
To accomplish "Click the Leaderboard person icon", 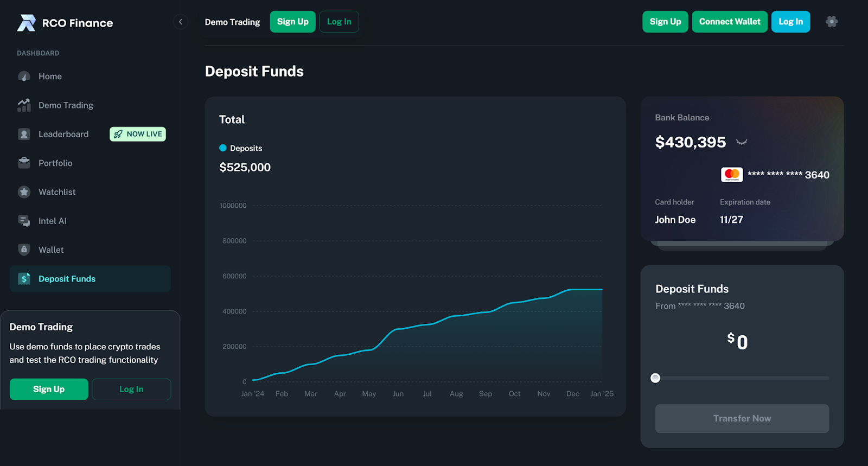I will (24, 134).
